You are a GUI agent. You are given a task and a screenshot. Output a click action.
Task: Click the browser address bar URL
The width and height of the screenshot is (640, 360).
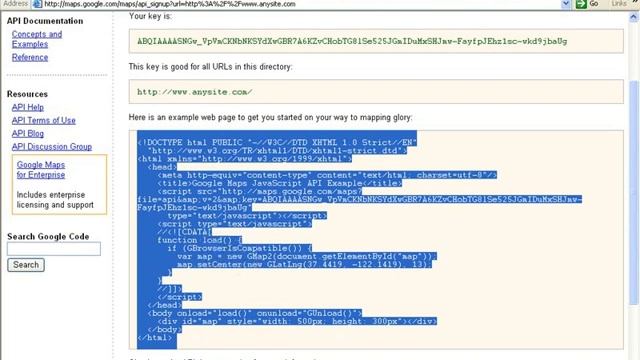[x=170, y=4]
